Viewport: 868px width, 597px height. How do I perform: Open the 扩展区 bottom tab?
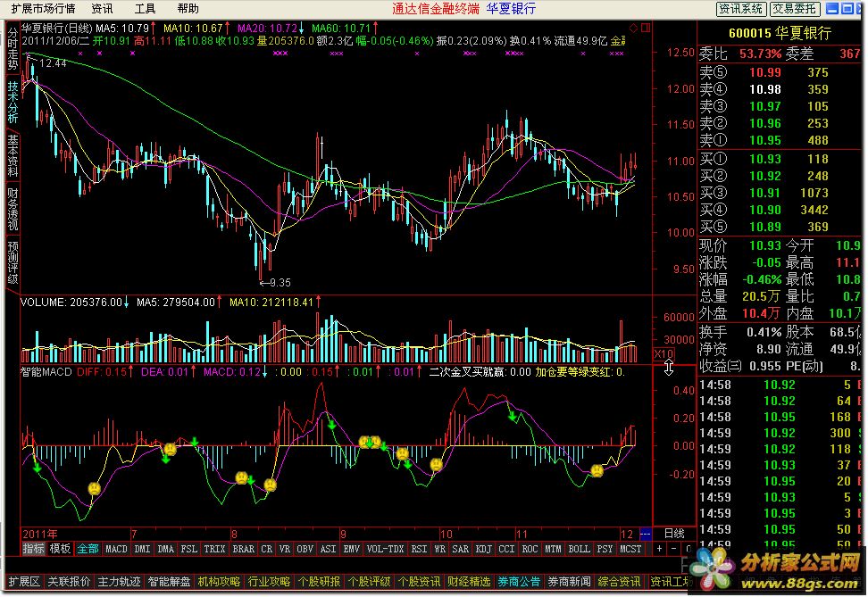pos(24,582)
